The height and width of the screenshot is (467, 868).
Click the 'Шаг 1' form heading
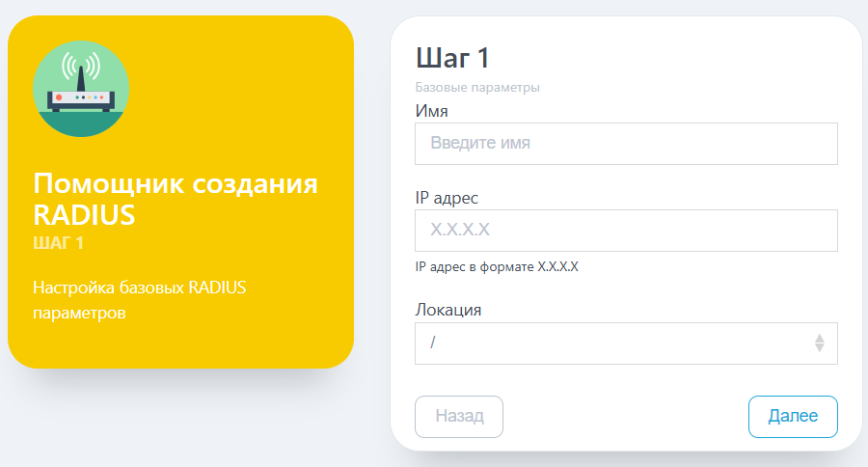click(452, 58)
